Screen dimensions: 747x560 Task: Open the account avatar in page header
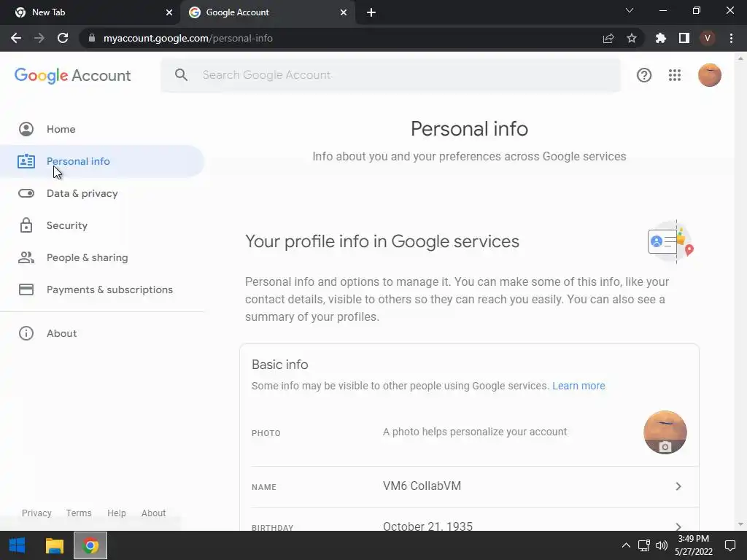tap(710, 75)
